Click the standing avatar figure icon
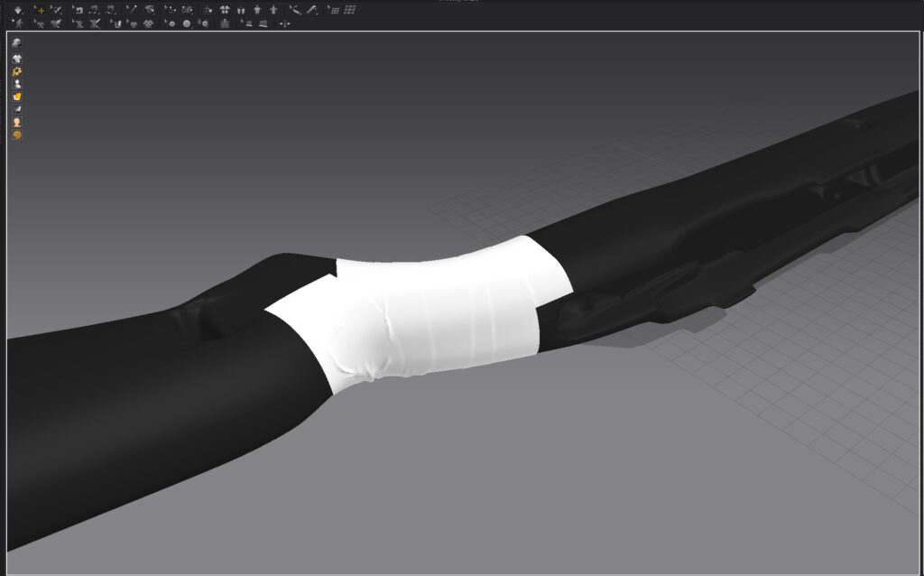924x576 pixels. (273, 10)
